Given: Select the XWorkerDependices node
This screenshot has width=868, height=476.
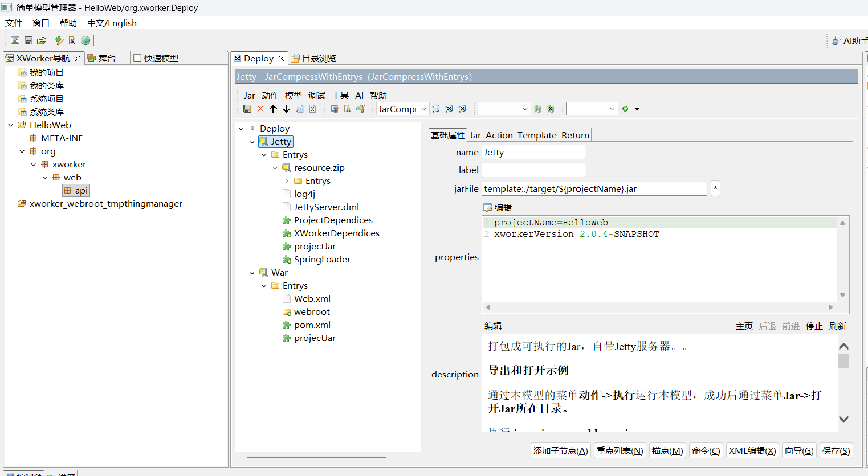Looking at the screenshot, I should (331, 233).
